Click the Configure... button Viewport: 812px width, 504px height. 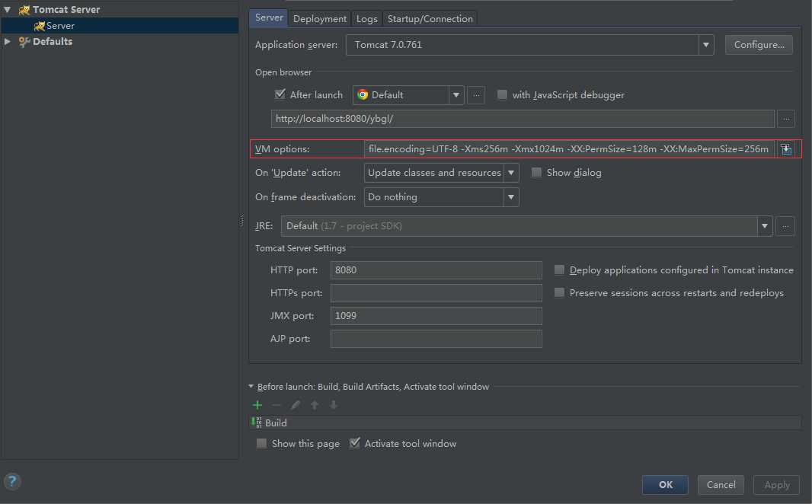(x=759, y=45)
